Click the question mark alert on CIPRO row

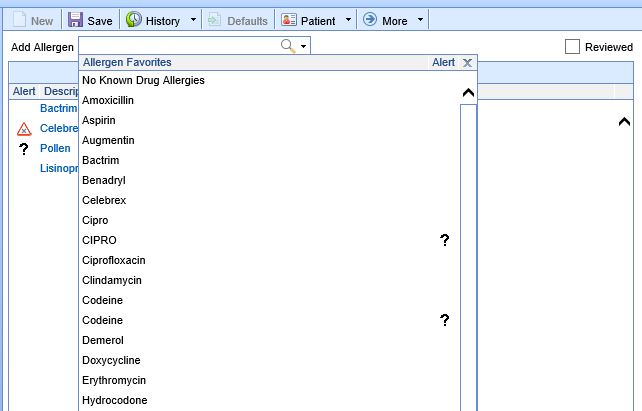tap(445, 240)
